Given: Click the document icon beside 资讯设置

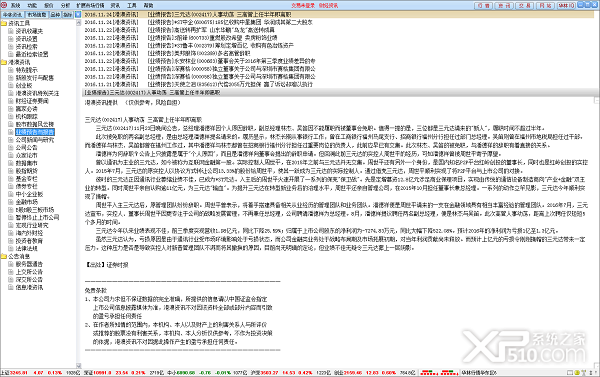Looking at the screenshot, I should 11,39.
